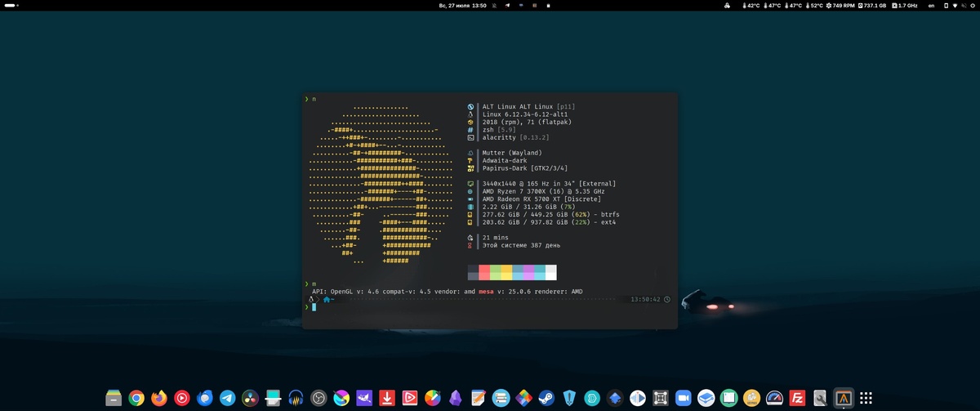Image resolution: width=980 pixels, height=411 pixels.
Task: Click the green block in terminal palette
Action: [x=496, y=273]
